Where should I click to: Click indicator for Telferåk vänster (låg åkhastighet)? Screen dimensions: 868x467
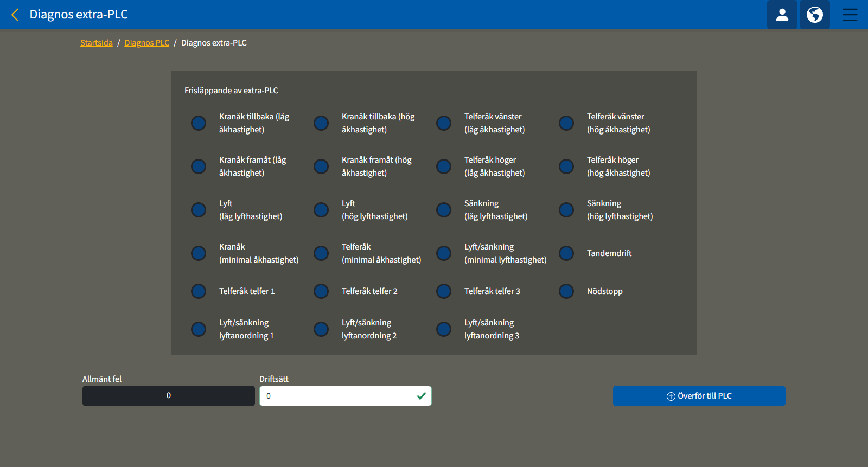coord(444,123)
